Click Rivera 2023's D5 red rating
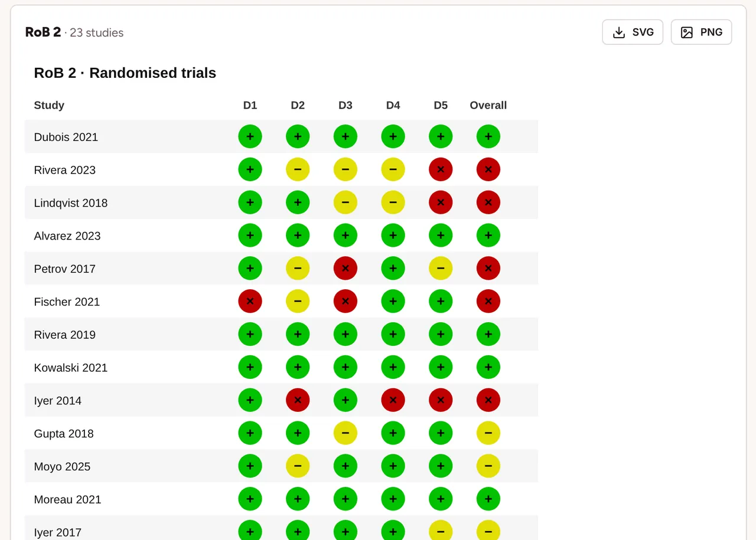Image resolution: width=756 pixels, height=540 pixels. [441, 170]
